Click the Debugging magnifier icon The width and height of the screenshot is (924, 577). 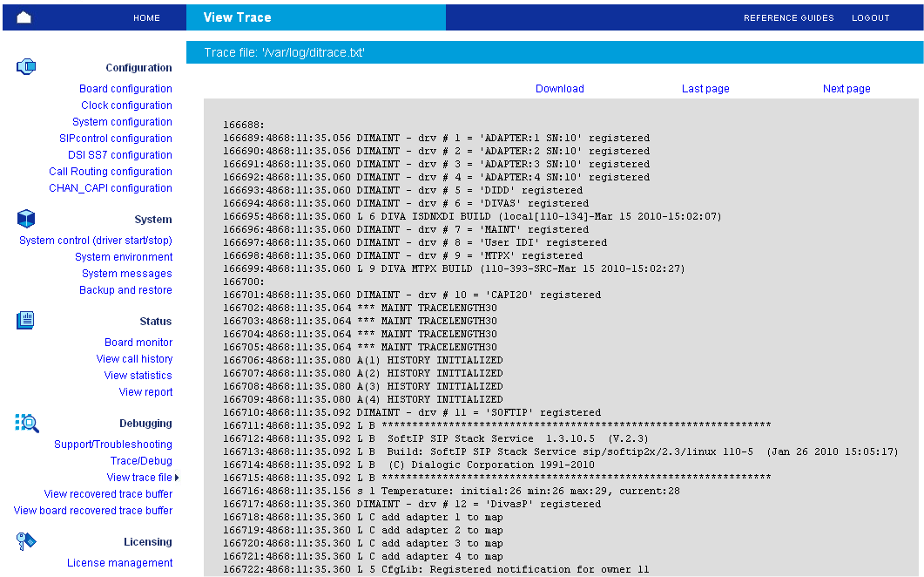coord(27,424)
